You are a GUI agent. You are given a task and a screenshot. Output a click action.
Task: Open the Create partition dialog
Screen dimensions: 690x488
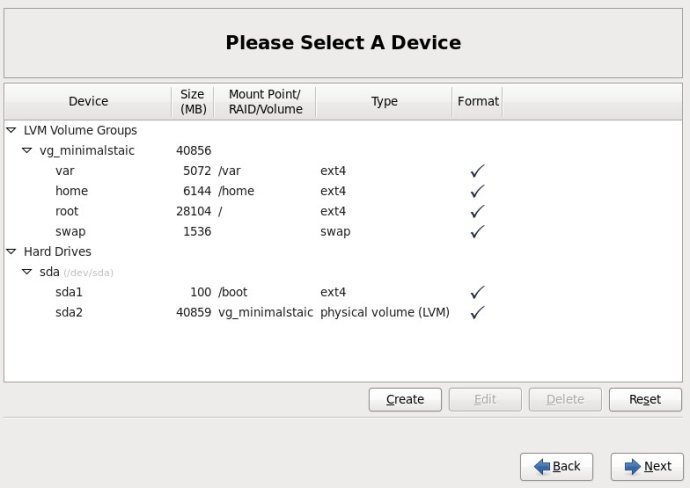(405, 400)
